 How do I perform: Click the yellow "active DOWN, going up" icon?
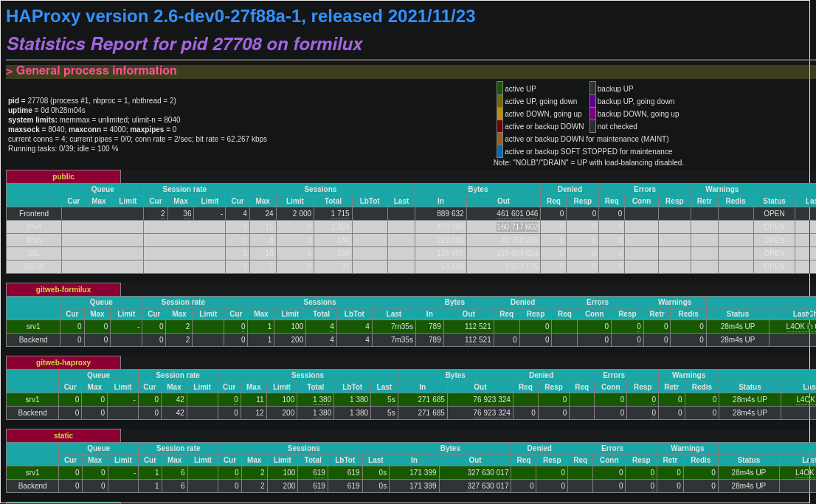pos(499,114)
